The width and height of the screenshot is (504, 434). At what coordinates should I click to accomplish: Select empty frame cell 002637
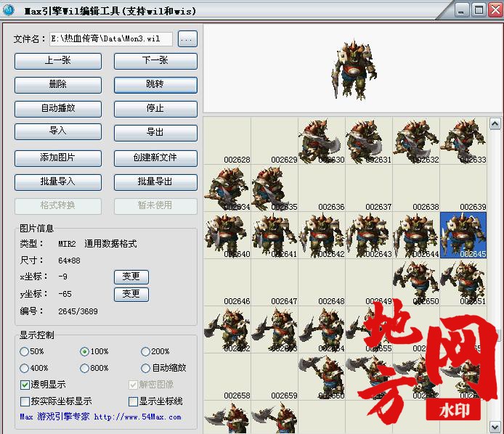click(369, 188)
